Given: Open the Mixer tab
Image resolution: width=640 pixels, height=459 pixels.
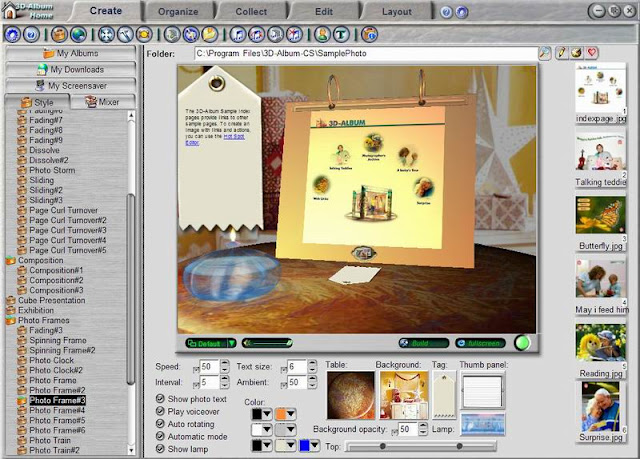Looking at the screenshot, I should tap(102, 102).
